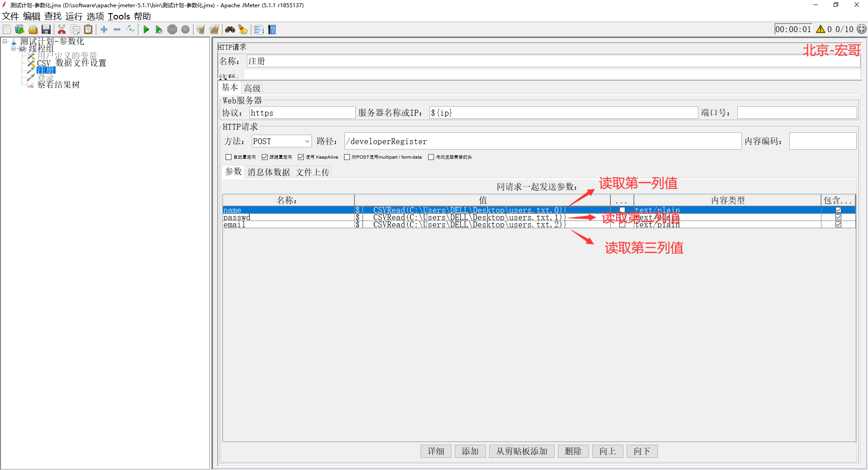
Task: Open the 文件 menu
Action: coord(10,16)
